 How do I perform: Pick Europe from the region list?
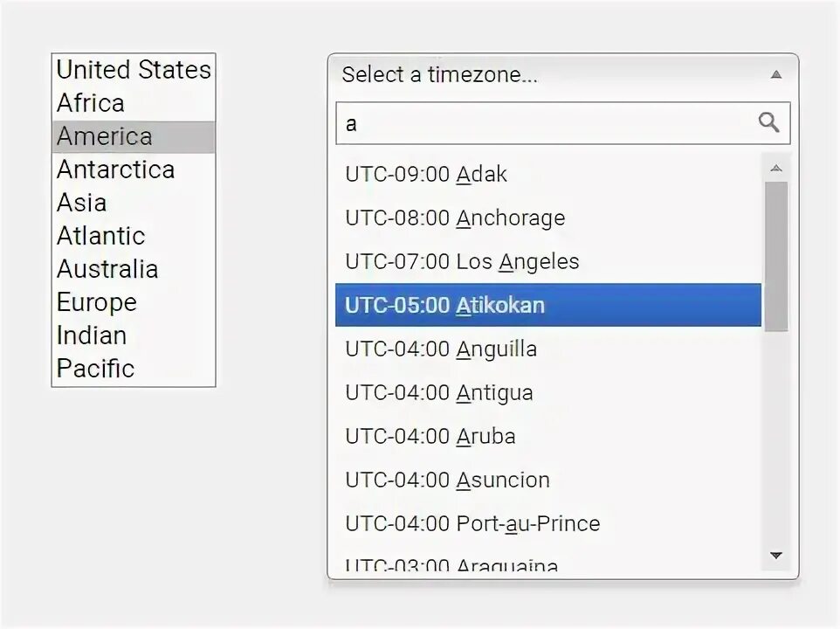coord(97,302)
